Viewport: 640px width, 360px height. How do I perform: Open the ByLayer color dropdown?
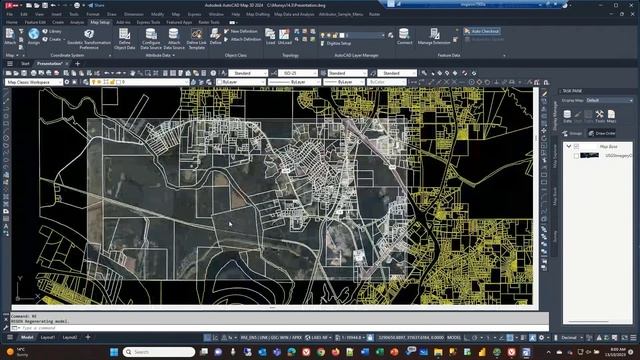pyautogui.click(x=241, y=82)
